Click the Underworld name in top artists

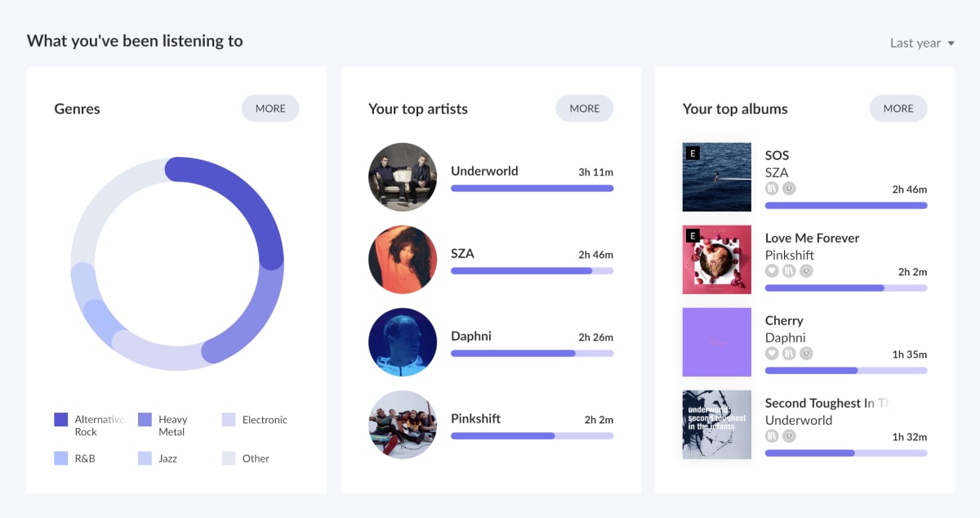(x=484, y=171)
